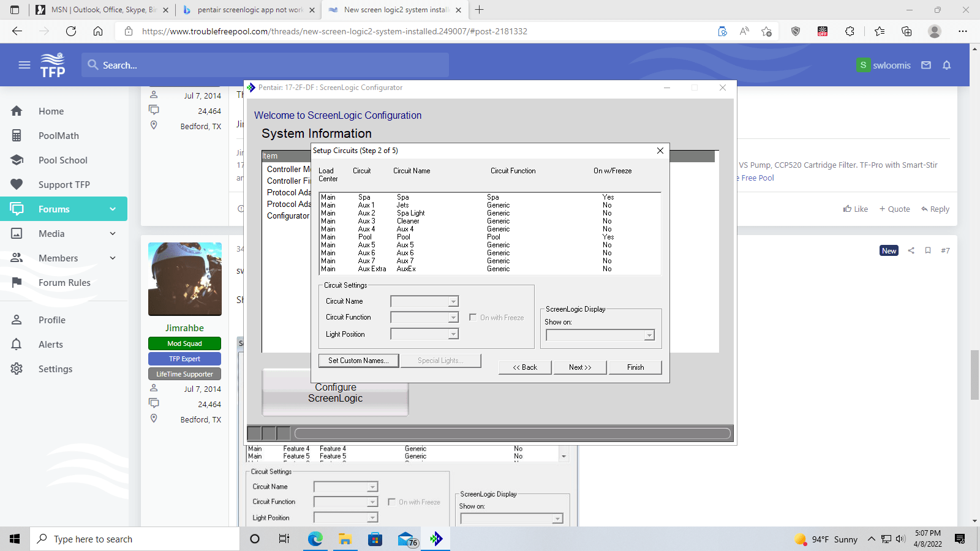Open a new browser tab
980x551 pixels.
[480, 10]
